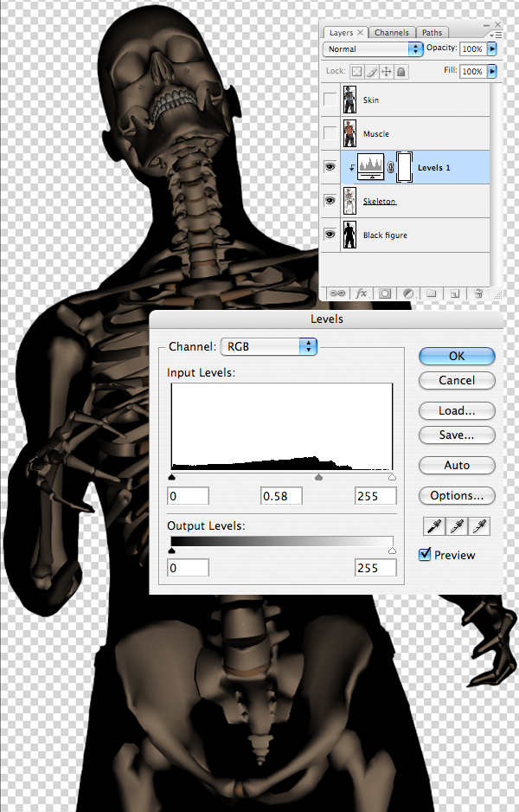Select the Skeleton layer name
Screen dimensions: 519x812
[379, 201]
